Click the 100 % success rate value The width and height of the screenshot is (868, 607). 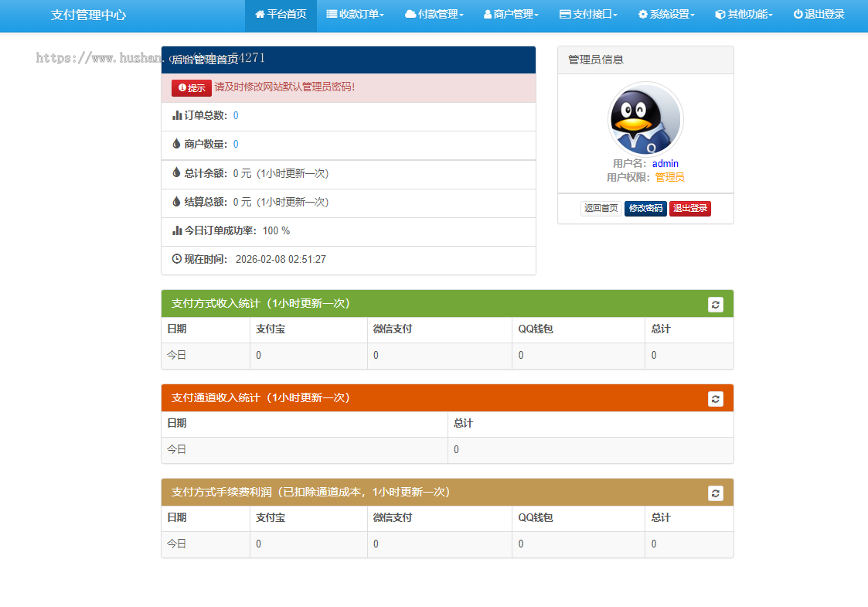(x=276, y=230)
